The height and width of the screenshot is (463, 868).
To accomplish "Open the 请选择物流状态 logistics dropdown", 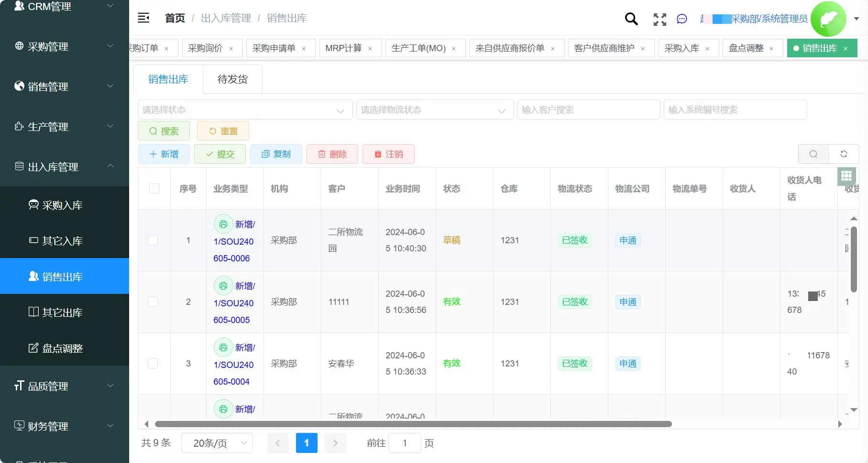I will (434, 109).
